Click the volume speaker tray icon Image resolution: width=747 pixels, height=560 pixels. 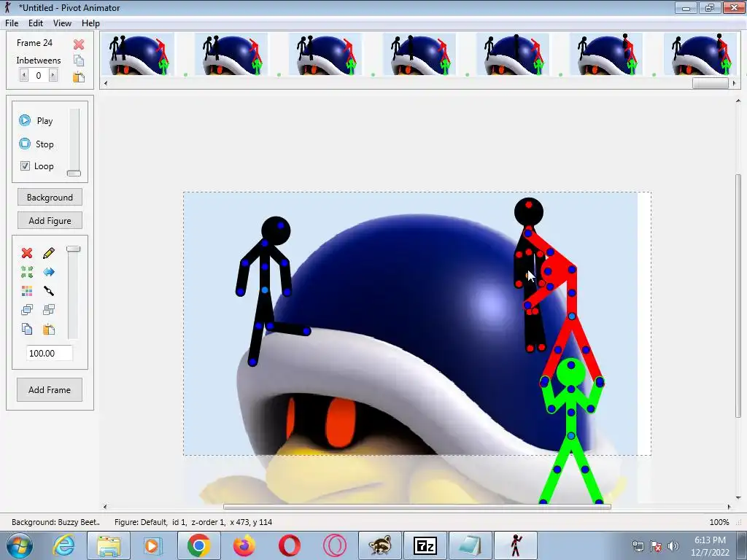tap(673, 546)
